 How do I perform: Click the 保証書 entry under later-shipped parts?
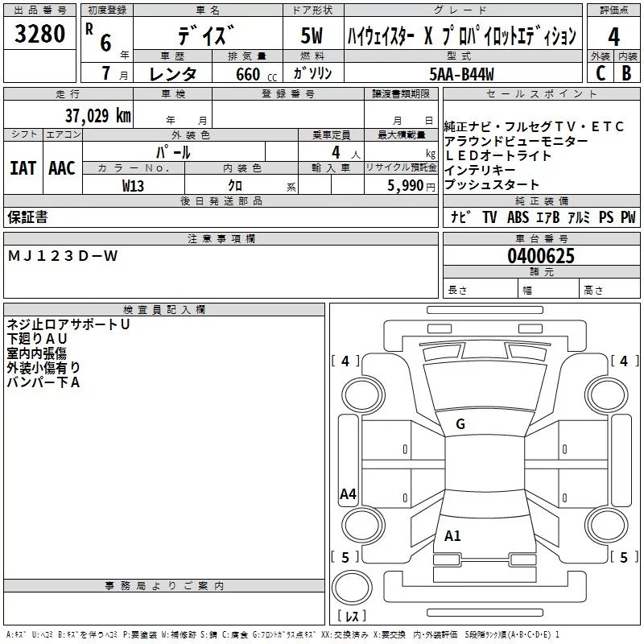(27, 217)
